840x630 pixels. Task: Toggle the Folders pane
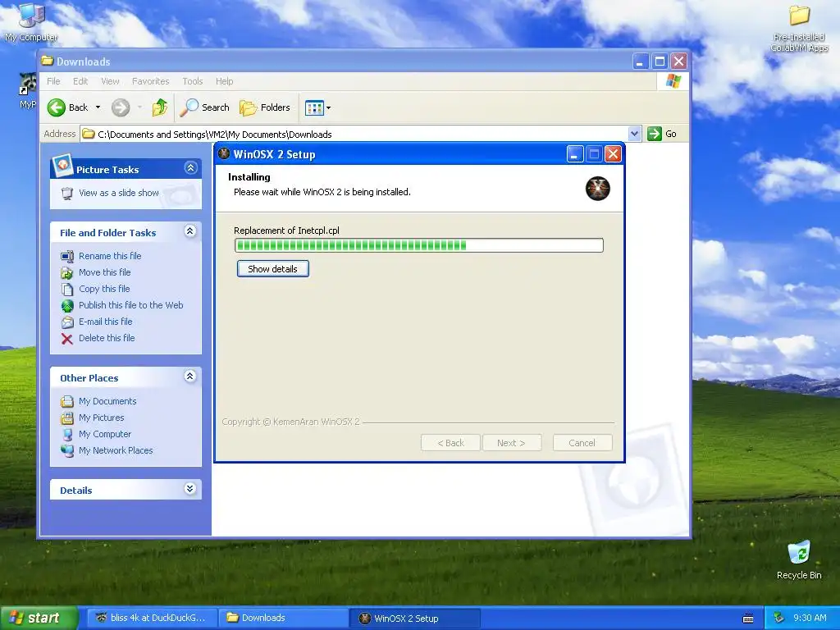click(265, 107)
